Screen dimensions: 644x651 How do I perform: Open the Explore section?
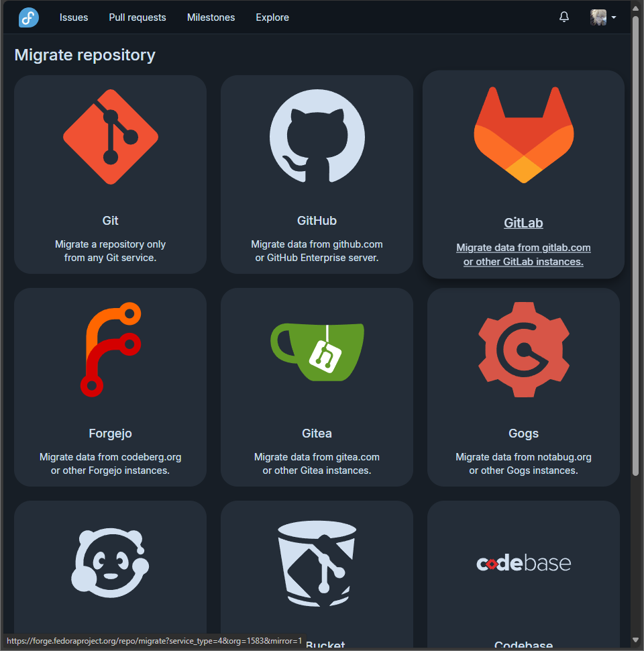click(272, 17)
